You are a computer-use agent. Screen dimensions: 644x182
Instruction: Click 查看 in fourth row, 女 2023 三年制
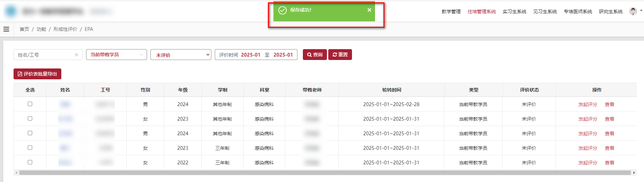pyautogui.click(x=609, y=148)
